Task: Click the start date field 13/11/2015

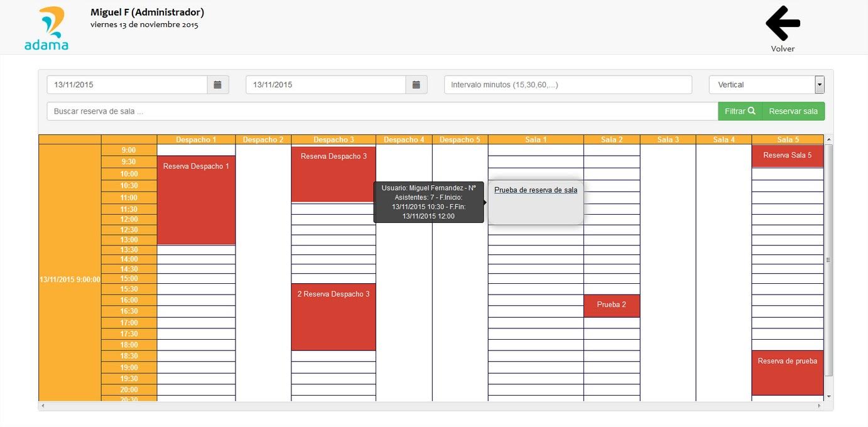Action: [x=127, y=85]
